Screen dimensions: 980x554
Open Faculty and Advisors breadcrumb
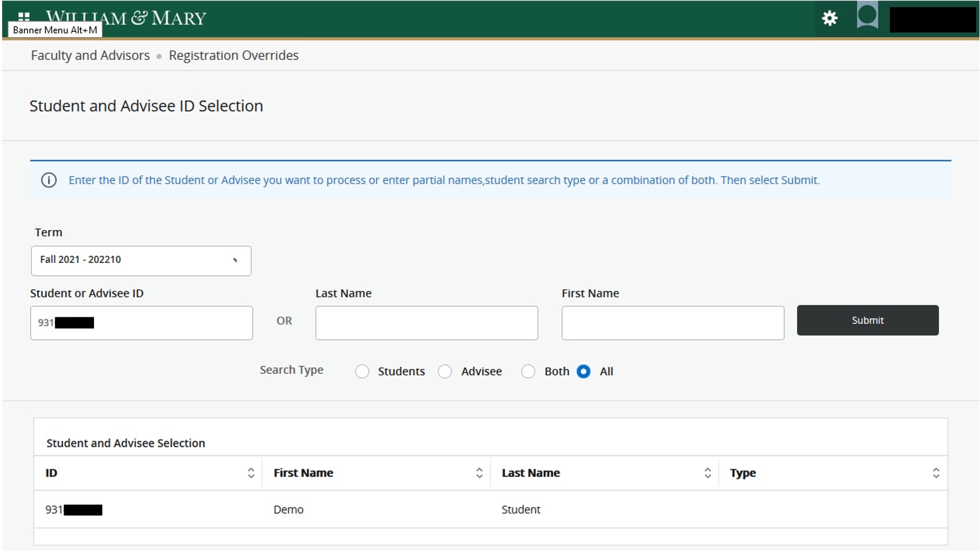pyautogui.click(x=90, y=55)
